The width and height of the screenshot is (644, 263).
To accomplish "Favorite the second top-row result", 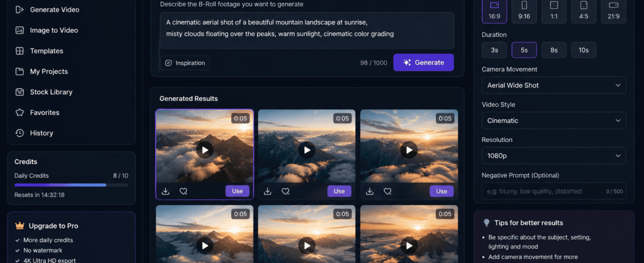I will (286, 191).
